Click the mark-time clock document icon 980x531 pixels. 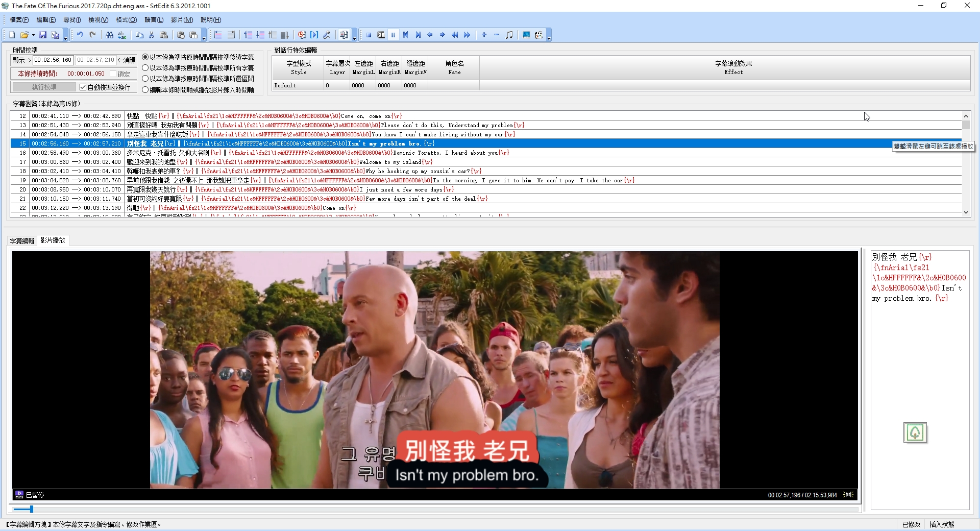pyautogui.click(x=302, y=35)
